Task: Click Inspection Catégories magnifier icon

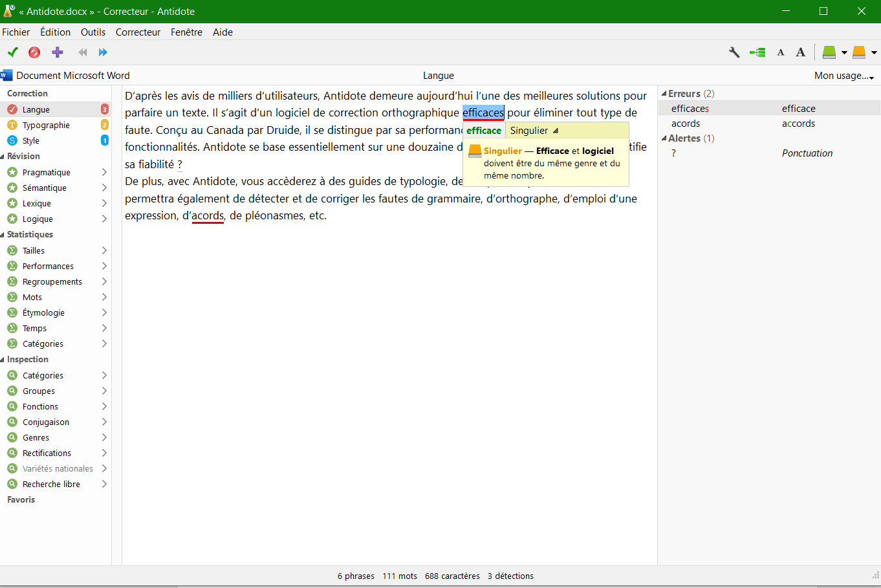Action: pyautogui.click(x=12, y=376)
